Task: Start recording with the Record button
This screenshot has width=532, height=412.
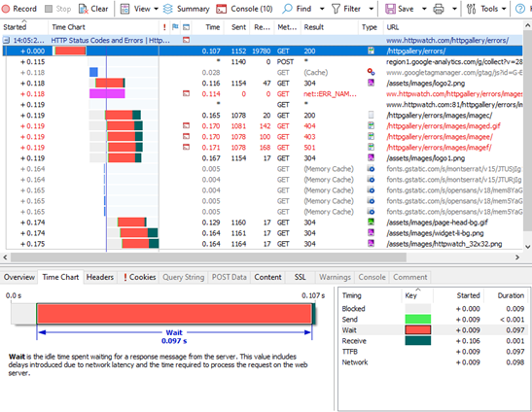Action: [19, 9]
